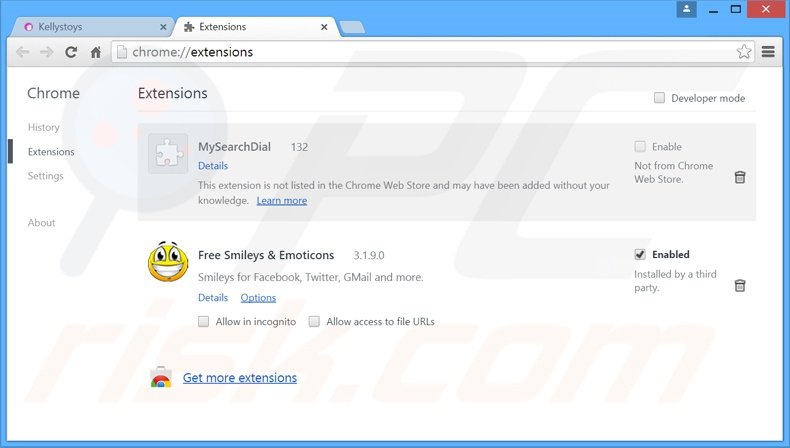Bookmark this page with the star
The height and width of the screenshot is (448, 790).
pyautogui.click(x=744, y=51)
